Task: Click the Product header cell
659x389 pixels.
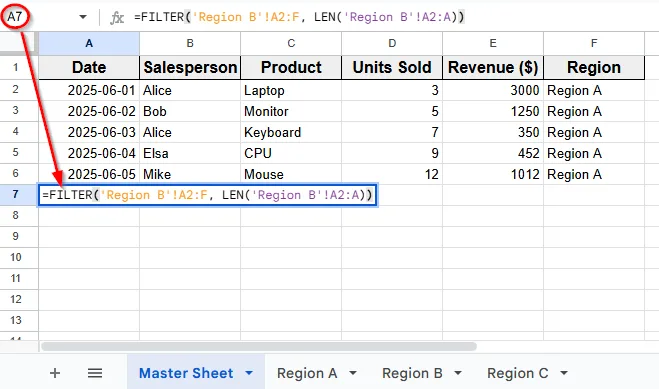Action: click(x=291, y=67)
